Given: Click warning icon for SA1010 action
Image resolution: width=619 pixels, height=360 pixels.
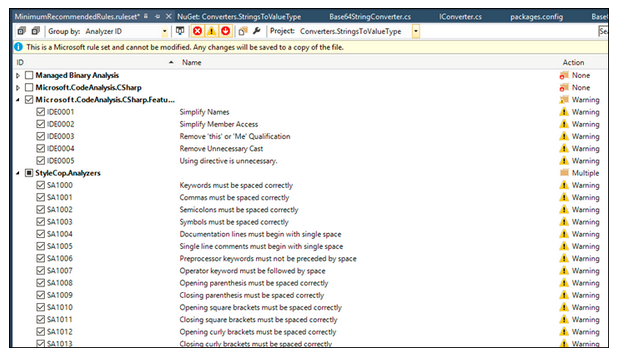Looking at the screenshot, I should tap(564, 307).
